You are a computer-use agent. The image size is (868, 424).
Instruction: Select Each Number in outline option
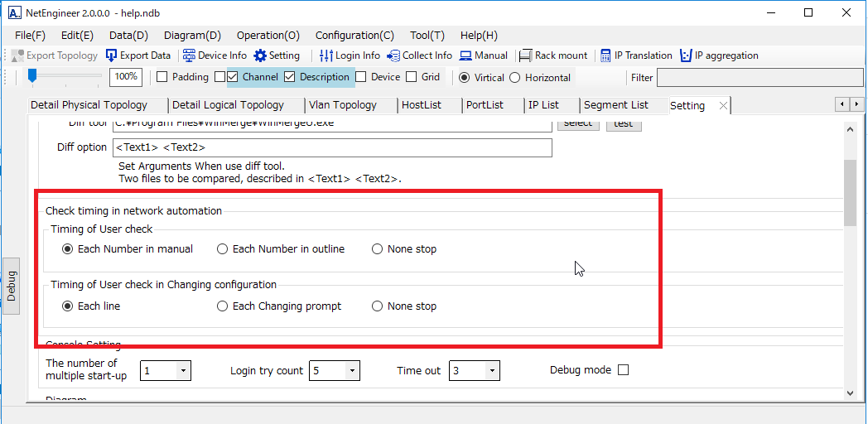222,248
